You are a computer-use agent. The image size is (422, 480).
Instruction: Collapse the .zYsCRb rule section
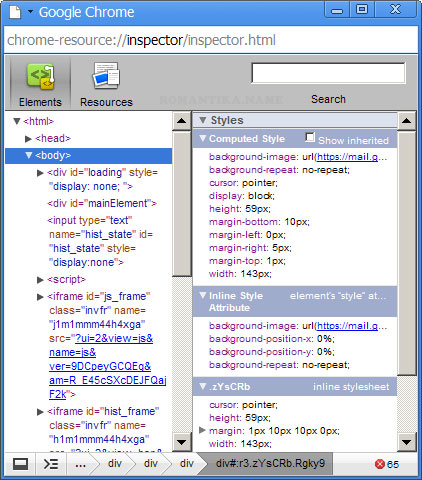[202, 386]
